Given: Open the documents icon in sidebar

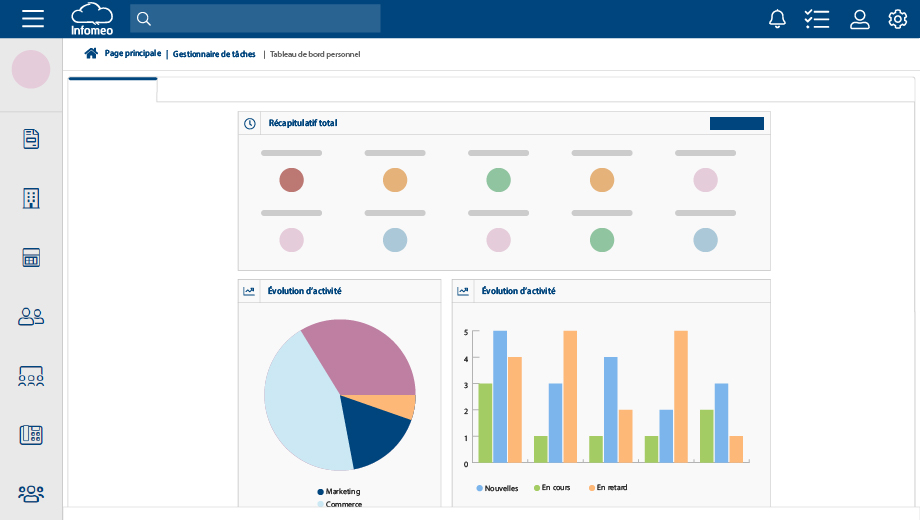Looking at the screenshot, I should coord(31,139).
